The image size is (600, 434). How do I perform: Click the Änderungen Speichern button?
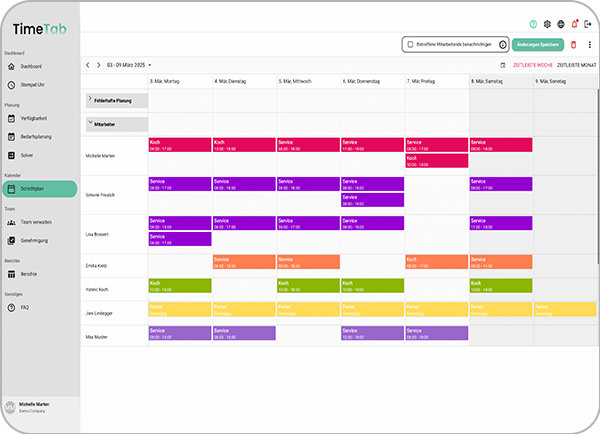(x=537, y=45)
